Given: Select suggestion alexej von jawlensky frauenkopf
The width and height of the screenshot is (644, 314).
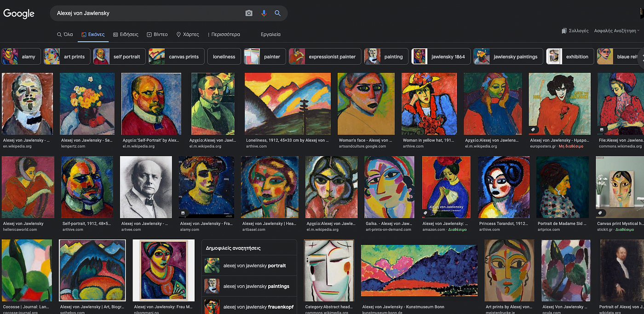Looking at the screenshot, I should click(249, 306).
